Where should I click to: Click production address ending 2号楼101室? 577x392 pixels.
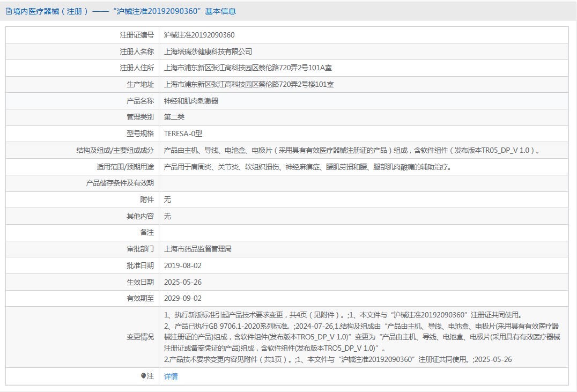[x=249, y=84]
